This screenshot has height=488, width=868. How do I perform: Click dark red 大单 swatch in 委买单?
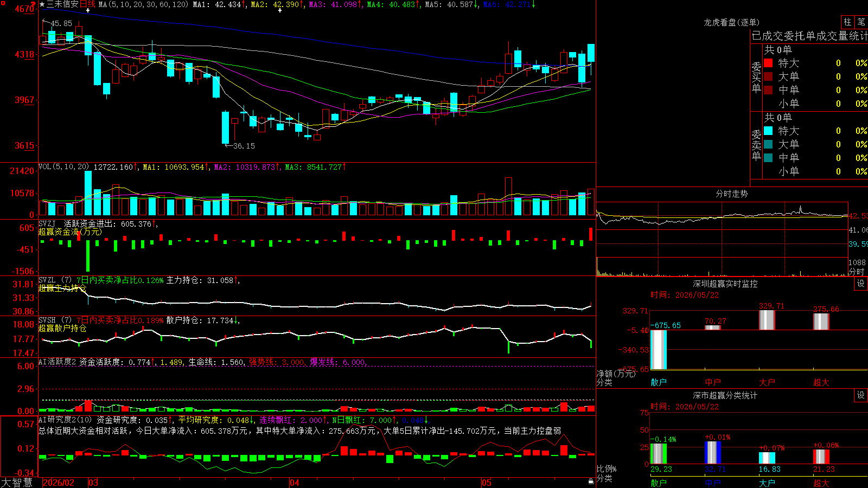point(768,76)
